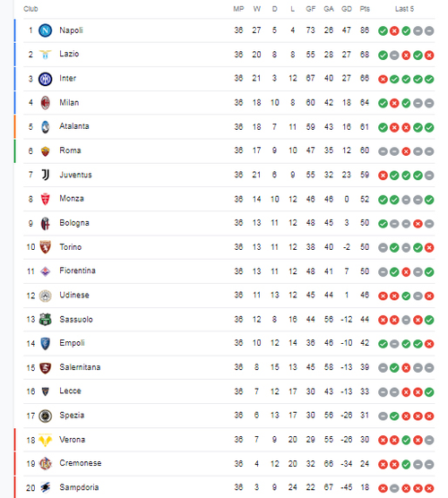Click the Sampdoria crest icon
This screenshot has width=448, height=498.
click(x=46, y=487)
